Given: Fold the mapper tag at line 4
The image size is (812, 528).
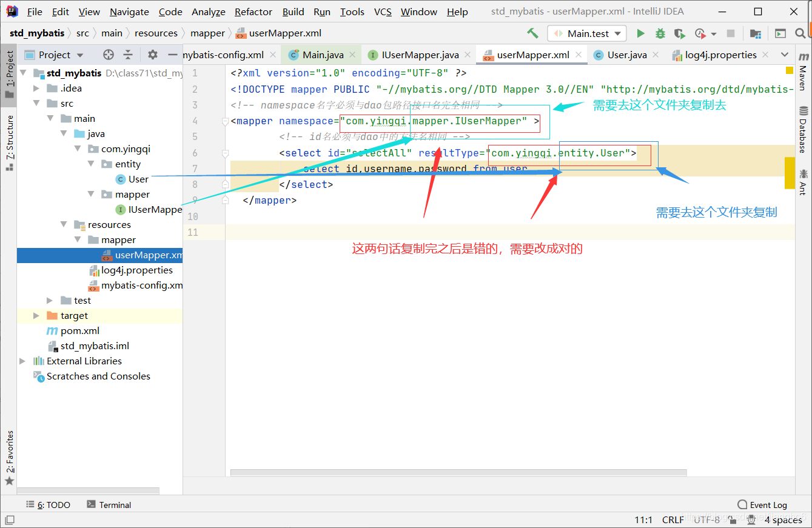Looking at the screenshot, I should 225,121.
